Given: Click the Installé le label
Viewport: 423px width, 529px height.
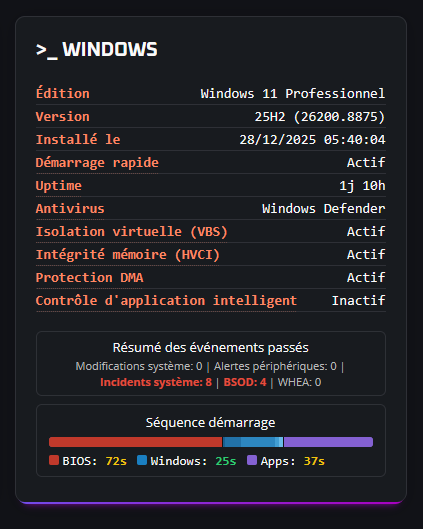Looking at the screenshot, I should [x=78, y=139].
